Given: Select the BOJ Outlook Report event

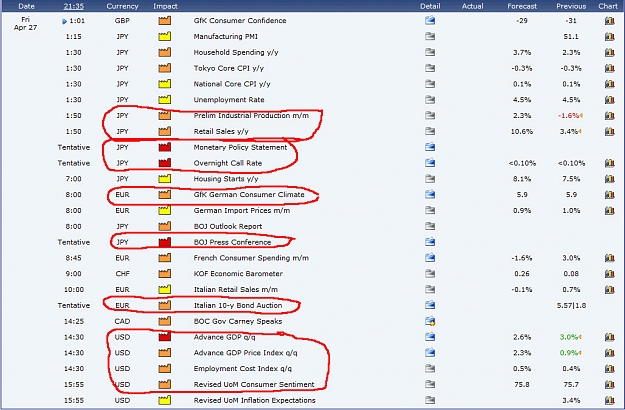Looking at the screenshot, I should (x=228, y=226).
